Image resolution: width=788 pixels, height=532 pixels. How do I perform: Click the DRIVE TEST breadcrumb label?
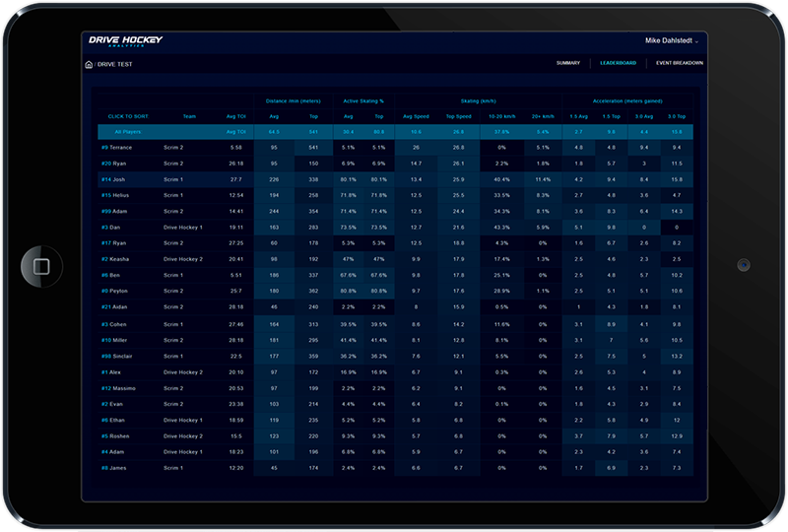[x=114, y=64]
